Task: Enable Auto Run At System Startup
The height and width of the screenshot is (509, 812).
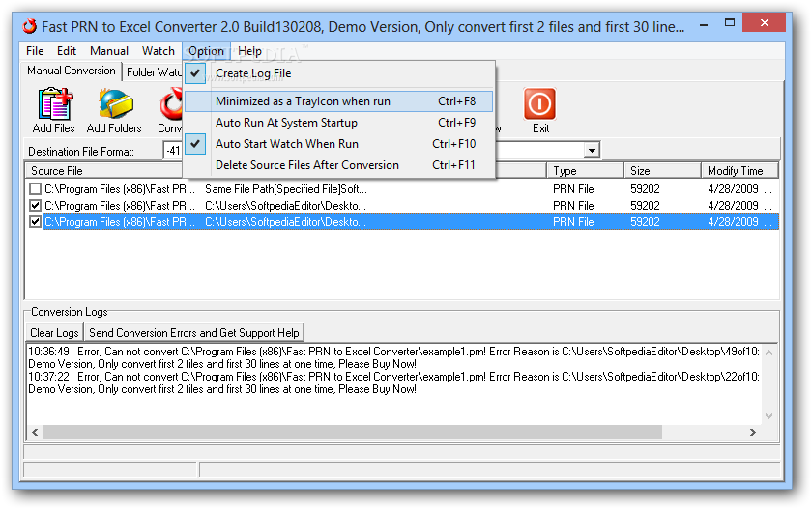Action: click(x=339, y=123)
